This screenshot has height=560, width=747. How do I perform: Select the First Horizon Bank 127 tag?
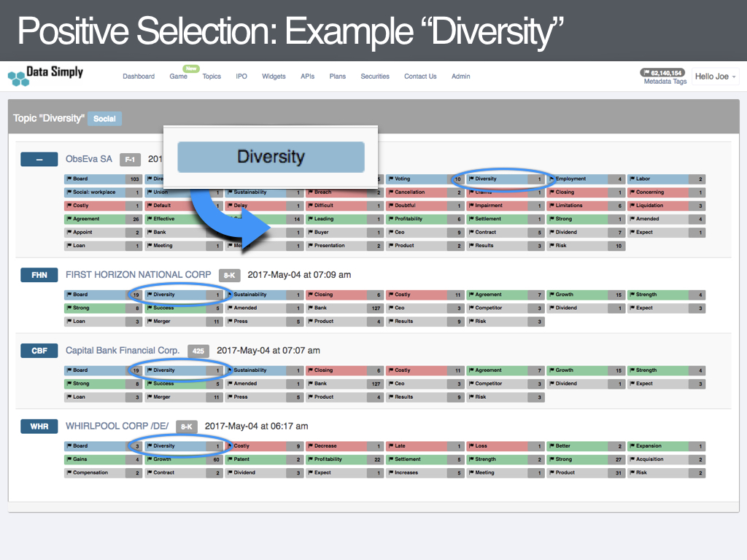click(344, 308)
